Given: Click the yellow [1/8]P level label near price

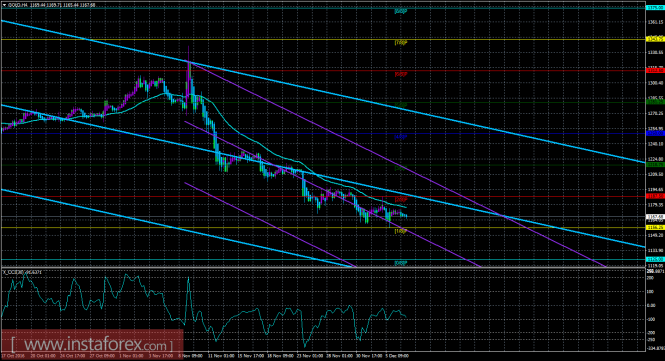Looking at the screenshot, I should tap(401, 231).
